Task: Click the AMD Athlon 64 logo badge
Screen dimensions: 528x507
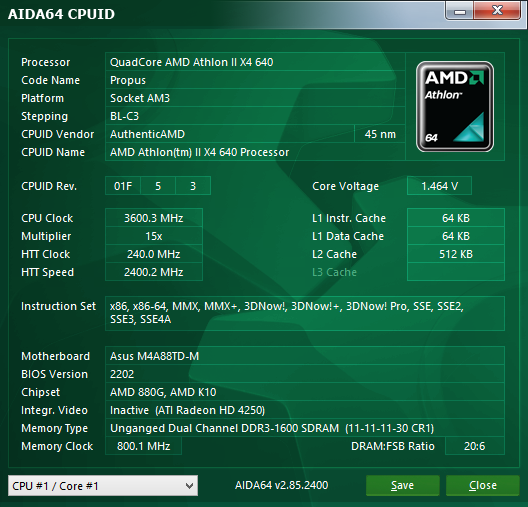Action: (x=455, y=106)
